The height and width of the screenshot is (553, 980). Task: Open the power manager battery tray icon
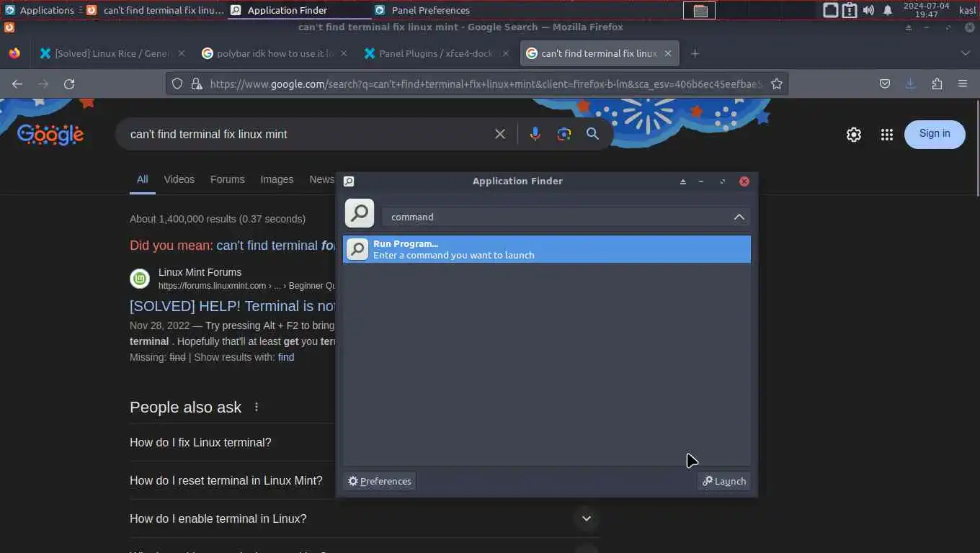[x=850, y=10]
